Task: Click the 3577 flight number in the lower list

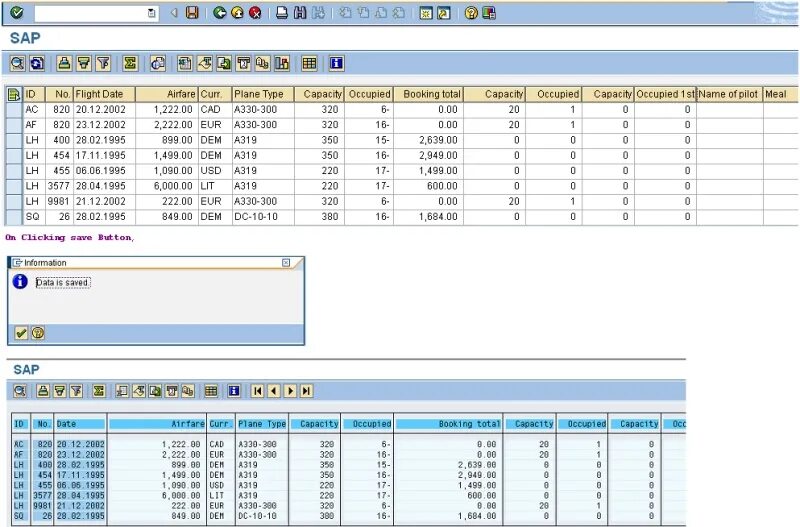Action: [42, 495]
